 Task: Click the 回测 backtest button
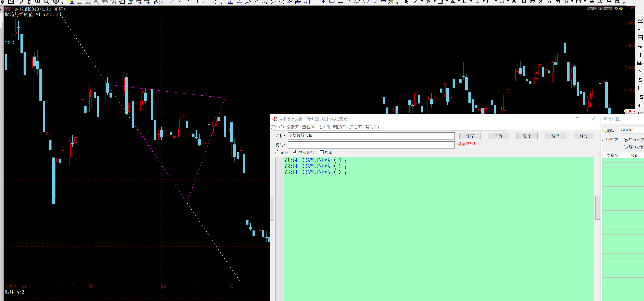coord(498,136)
